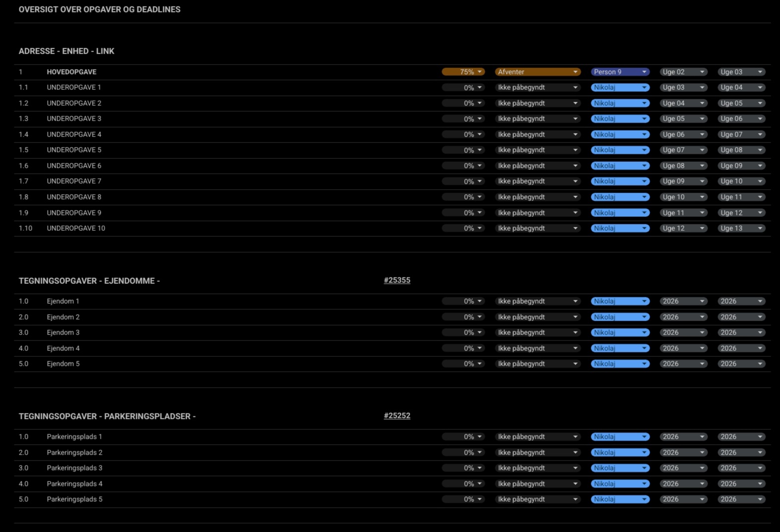Open the status dropdown for Ejendom 3
The height and width of the screenshot is (532, 780).
[x=538, y=332]
